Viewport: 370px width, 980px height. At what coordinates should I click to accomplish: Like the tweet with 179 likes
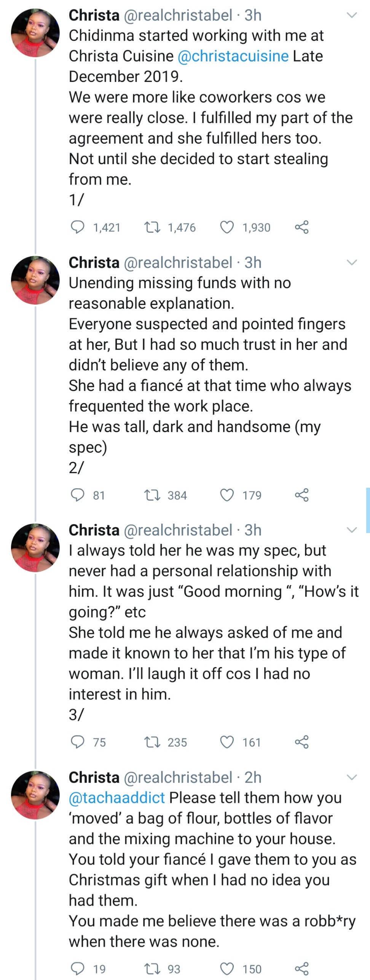227,495
